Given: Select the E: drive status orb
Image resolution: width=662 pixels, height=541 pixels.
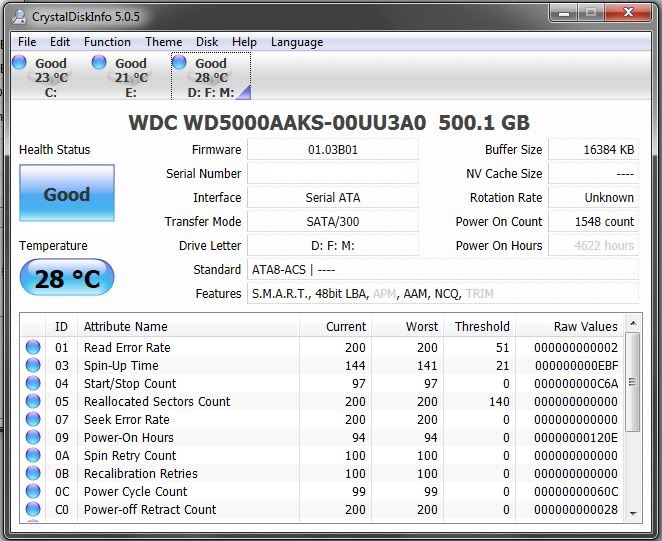Looking at the screenshot, I should (99, 63).
